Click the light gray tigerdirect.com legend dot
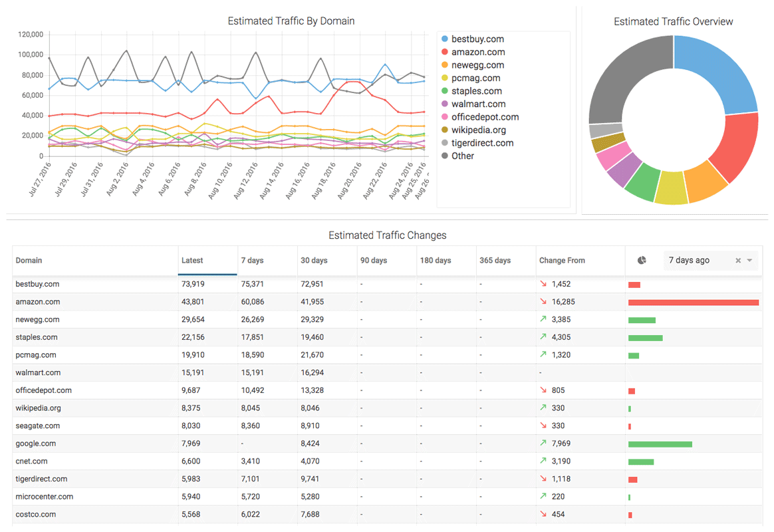Image resolution: width=774 pixels, height=532 pixels. (x=445, y=143)
